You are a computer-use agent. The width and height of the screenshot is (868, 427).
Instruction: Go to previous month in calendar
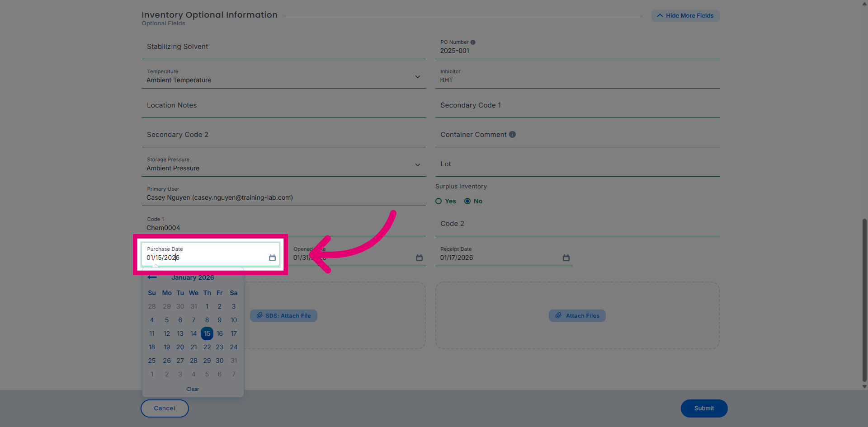coord(152,277)
